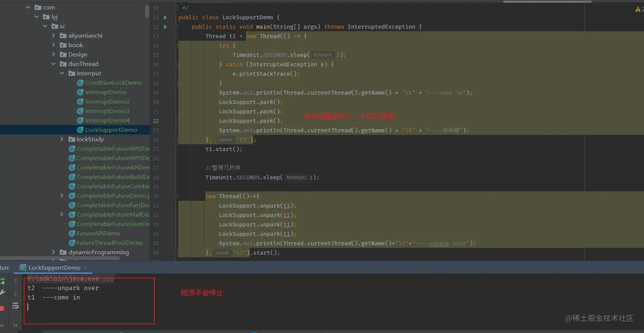644x333 pixels.
Task: Click the aliyuntianchi folder icon
Action: [x=63, y=36]
